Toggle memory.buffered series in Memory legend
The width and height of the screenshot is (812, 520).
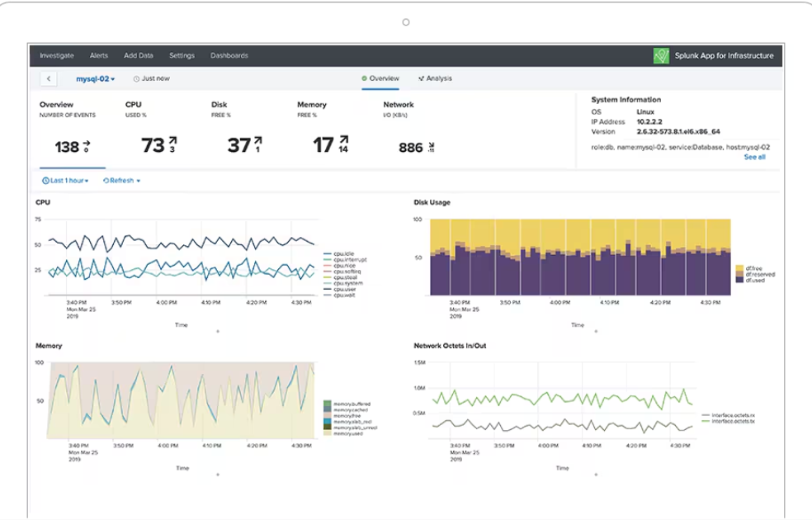[350, 404]
